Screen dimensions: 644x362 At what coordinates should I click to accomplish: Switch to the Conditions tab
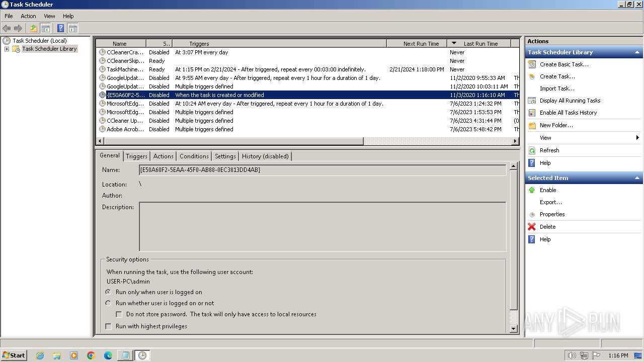click(194, 156)
